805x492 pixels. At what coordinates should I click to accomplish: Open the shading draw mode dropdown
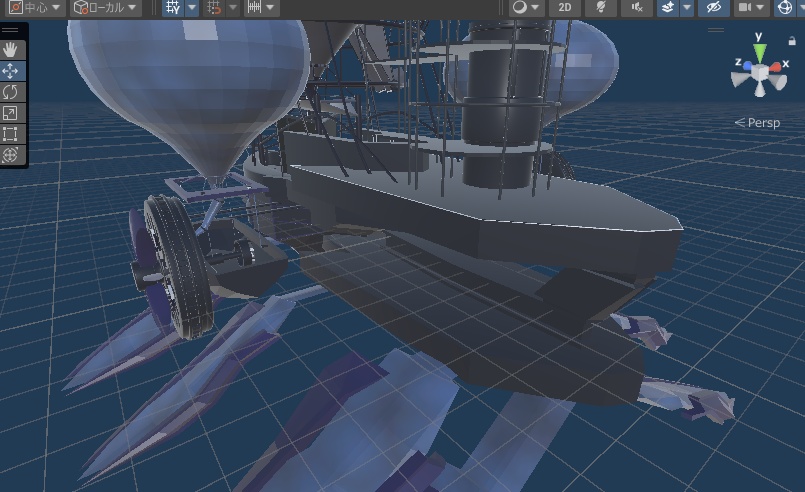click(526, 8)
